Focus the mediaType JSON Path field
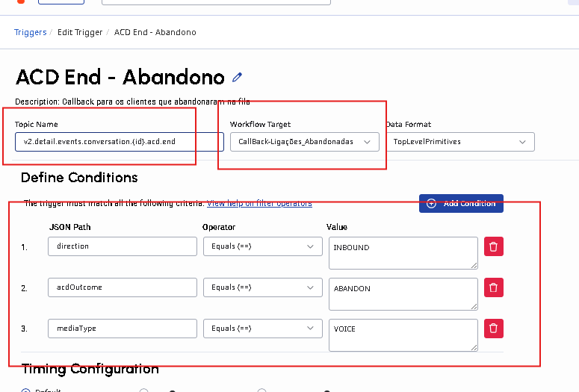Image resolution: width=579 pixels, height=392 pixels. [x=122, y=329]
